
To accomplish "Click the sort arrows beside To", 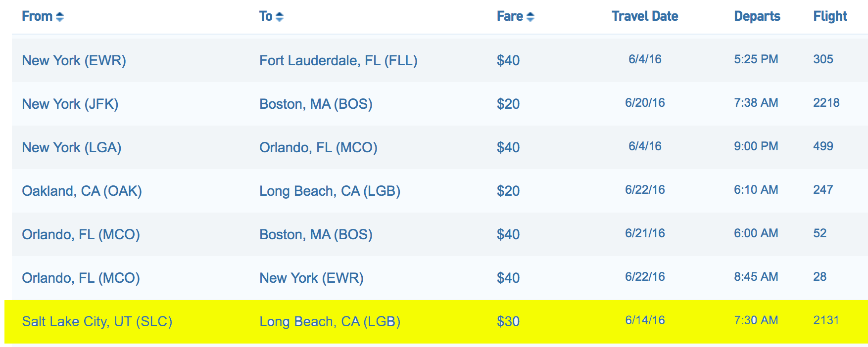I will [x=279, y=17].
